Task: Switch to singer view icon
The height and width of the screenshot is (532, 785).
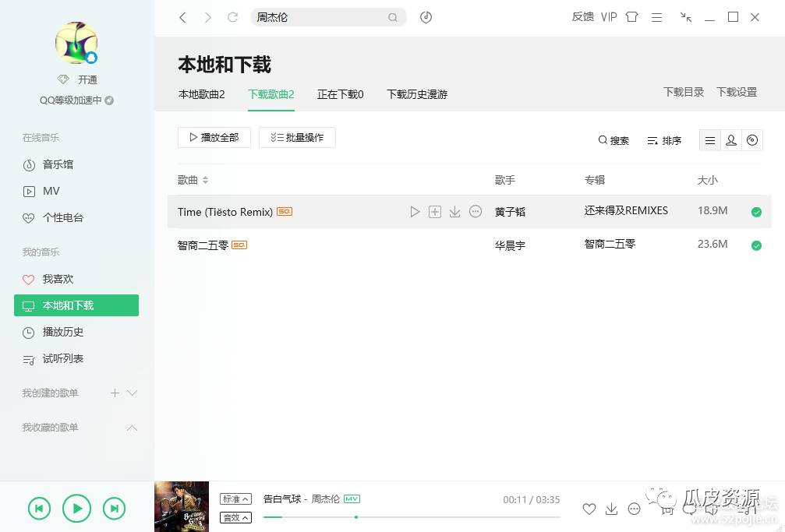Action: [731, 141]
